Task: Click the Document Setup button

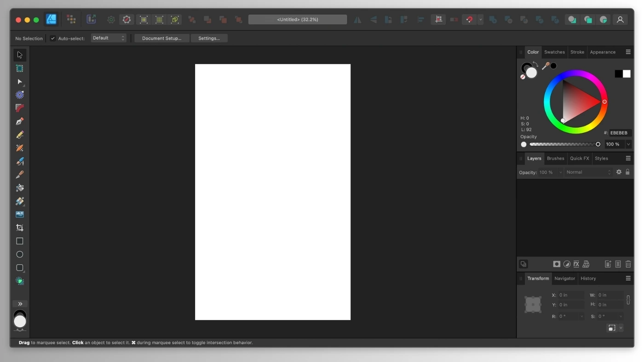Action: point(161,38)
